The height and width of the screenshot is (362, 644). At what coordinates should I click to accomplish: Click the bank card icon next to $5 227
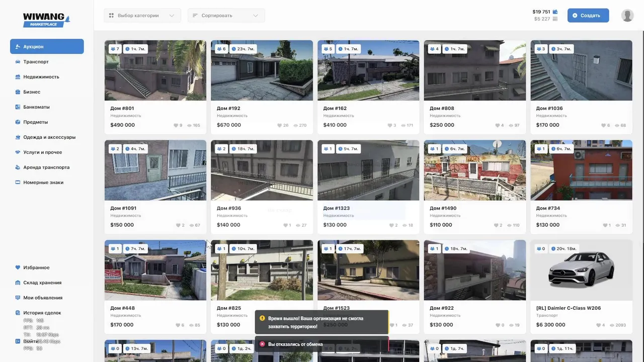point(555,19)
